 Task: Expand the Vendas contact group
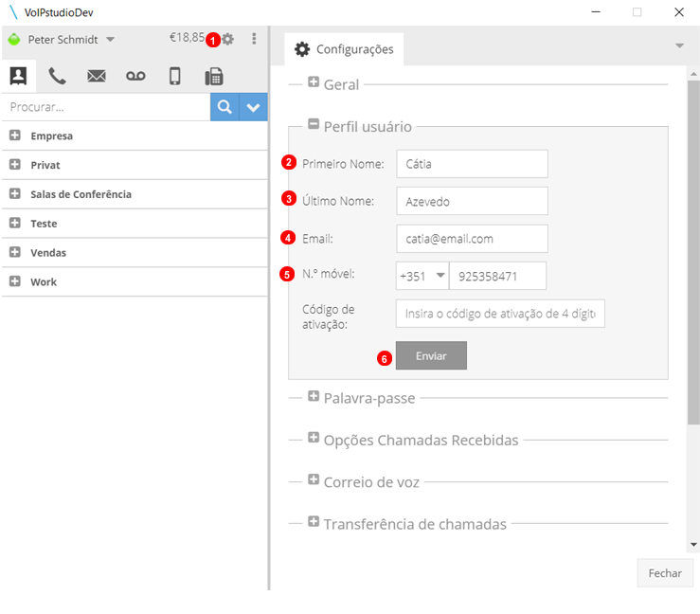(15, 252)
